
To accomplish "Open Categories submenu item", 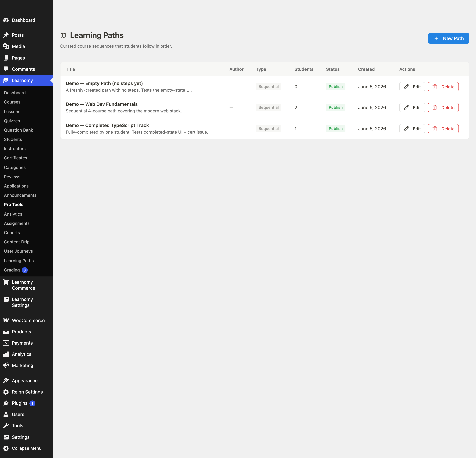I will 15,167.
